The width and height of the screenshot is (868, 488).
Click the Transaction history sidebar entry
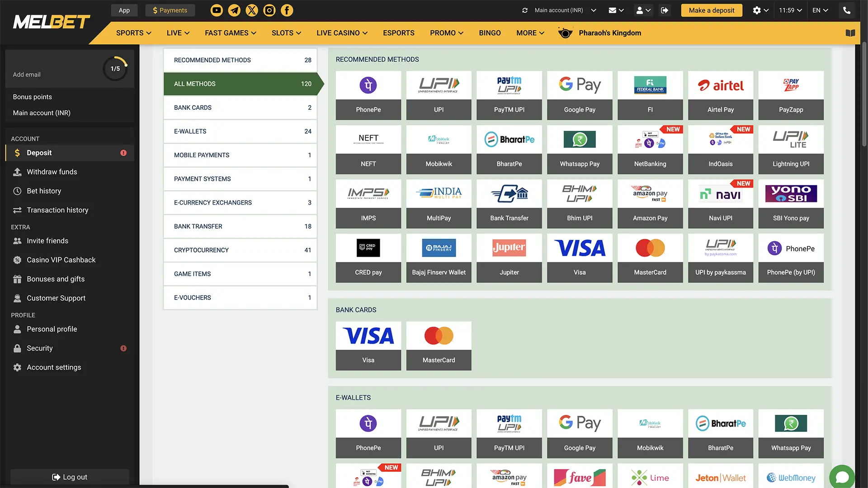pyautogui.click(x=57, y=210)
